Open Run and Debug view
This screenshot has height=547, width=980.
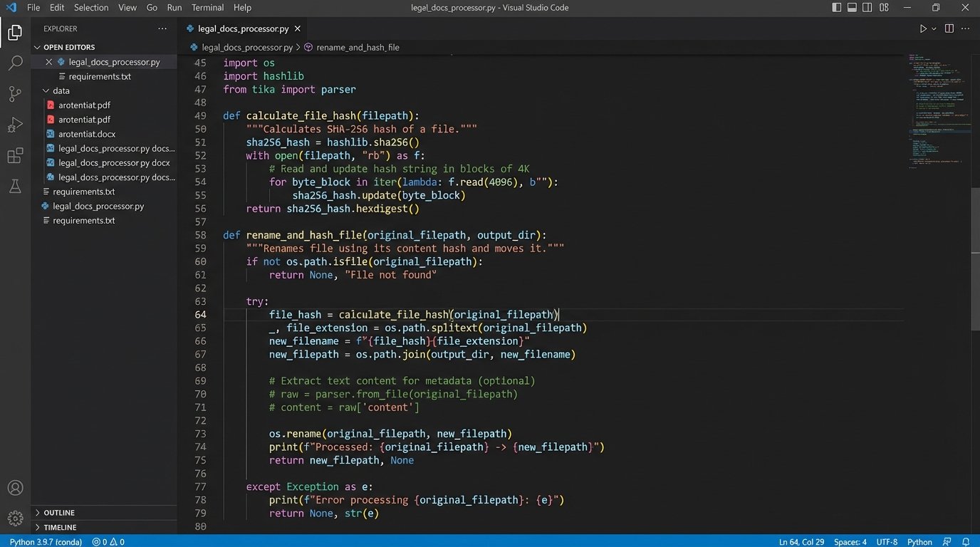[x=15, y=125]
